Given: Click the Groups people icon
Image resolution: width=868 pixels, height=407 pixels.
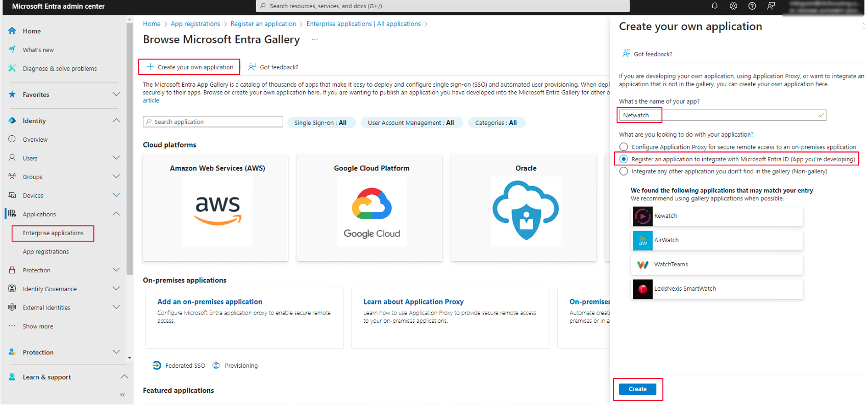Looking at the screenshot, I should click(x=12, y=176).
